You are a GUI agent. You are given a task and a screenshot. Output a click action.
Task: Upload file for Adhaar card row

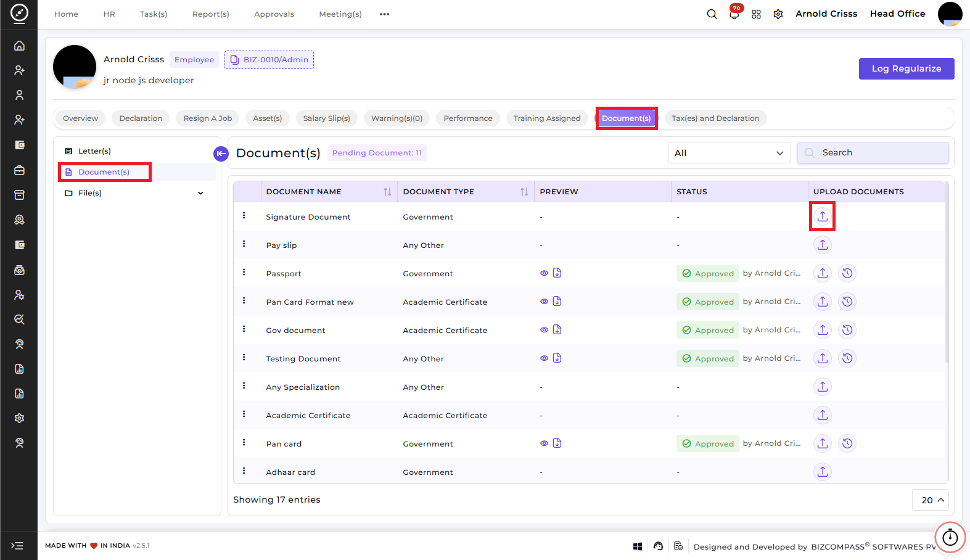point(822,472)
